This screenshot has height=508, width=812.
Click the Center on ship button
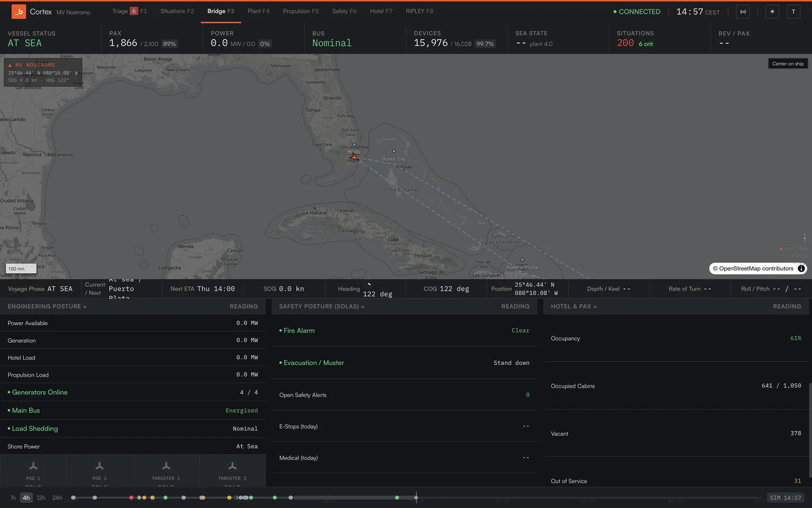788,64
